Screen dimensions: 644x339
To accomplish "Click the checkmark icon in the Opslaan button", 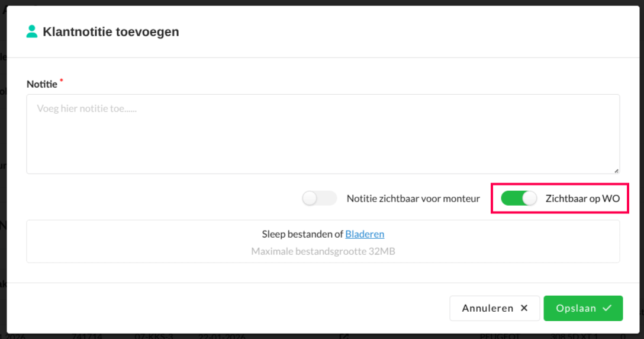I will coord(607,308).
